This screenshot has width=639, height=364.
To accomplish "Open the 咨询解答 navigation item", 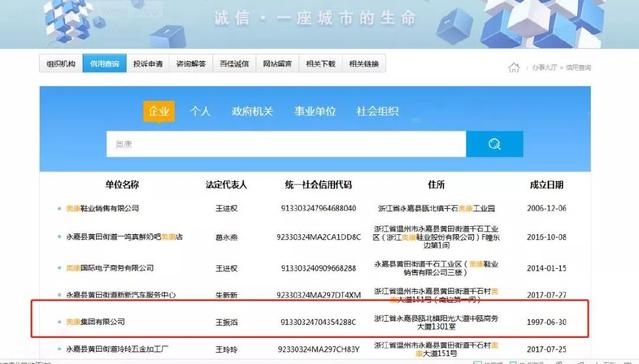I will (x=191, y=64).
